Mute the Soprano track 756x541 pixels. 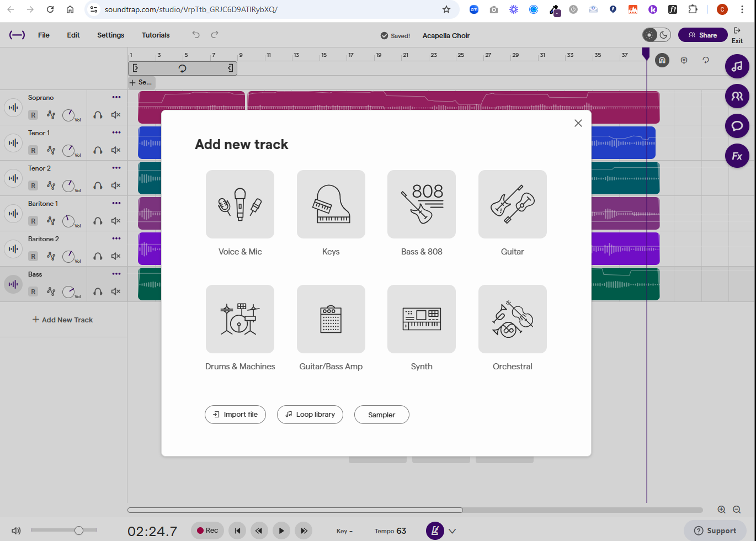(x=116, y=115)
